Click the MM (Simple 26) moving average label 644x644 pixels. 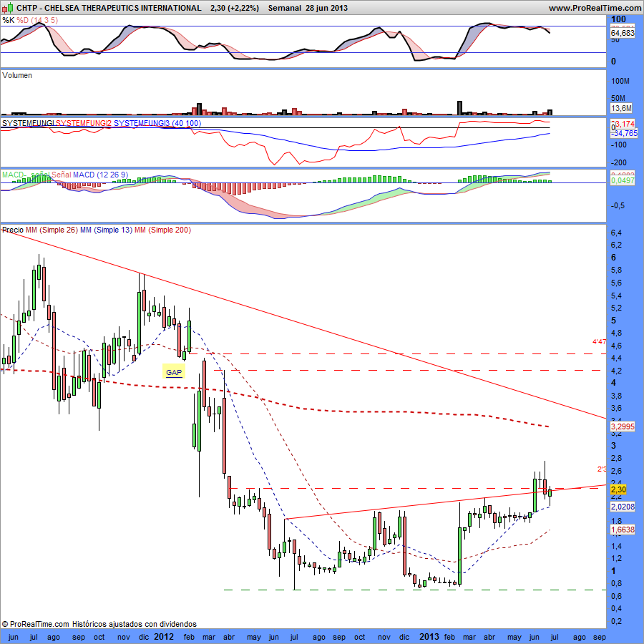click(52, 230)
